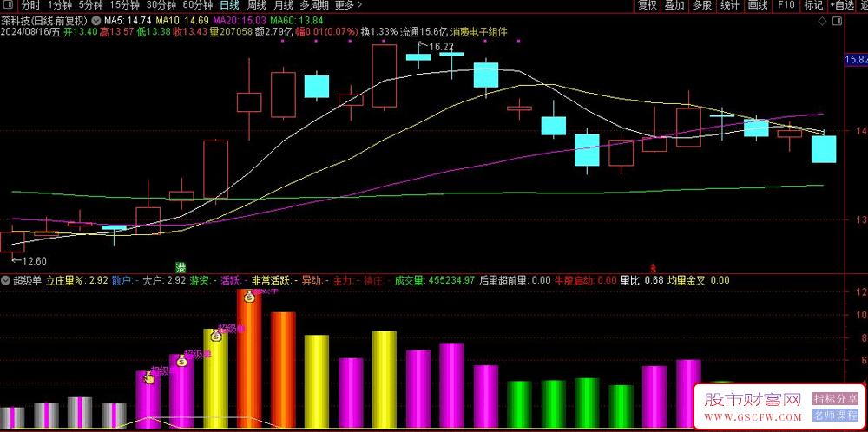Screen dimensions: 868x432
Task: Expand the 更多 period options
Action: click(349, 5)
